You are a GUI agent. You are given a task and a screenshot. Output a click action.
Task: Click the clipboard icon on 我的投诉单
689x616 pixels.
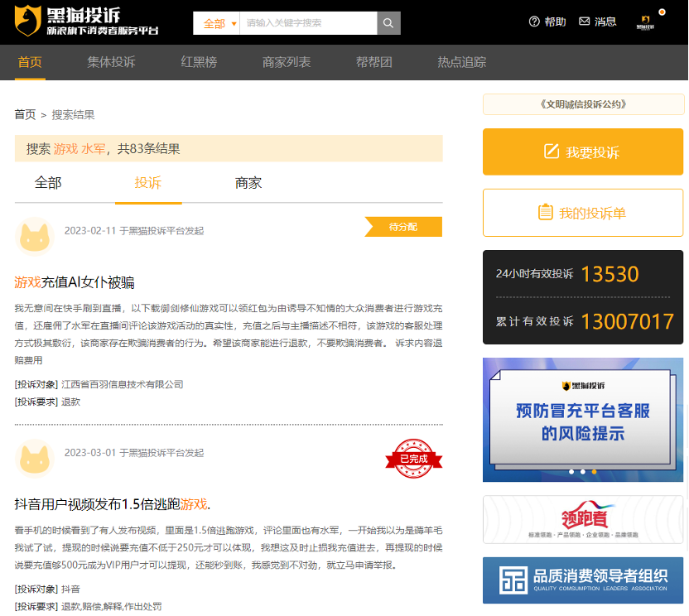point(545,212)
